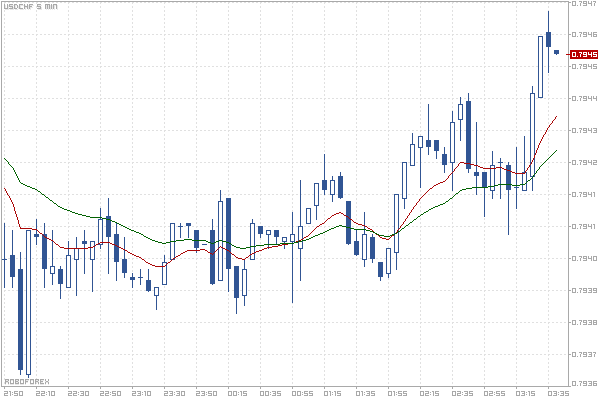Viewport: 600px width, 400px height.
Task: Select the 22:30 time axis label
Action: pyautogui.click(x=77, y=393)
